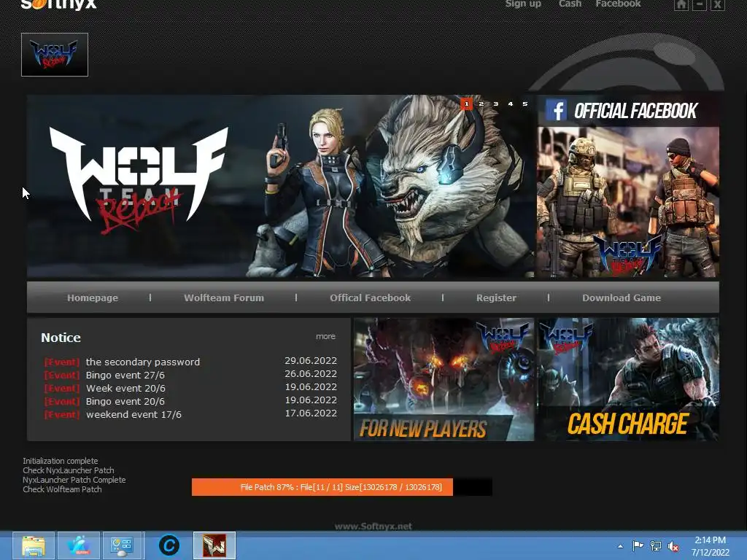This screenshot has width=747, height=560.
Task: Open the Register nav item
Action: point(496,297)
